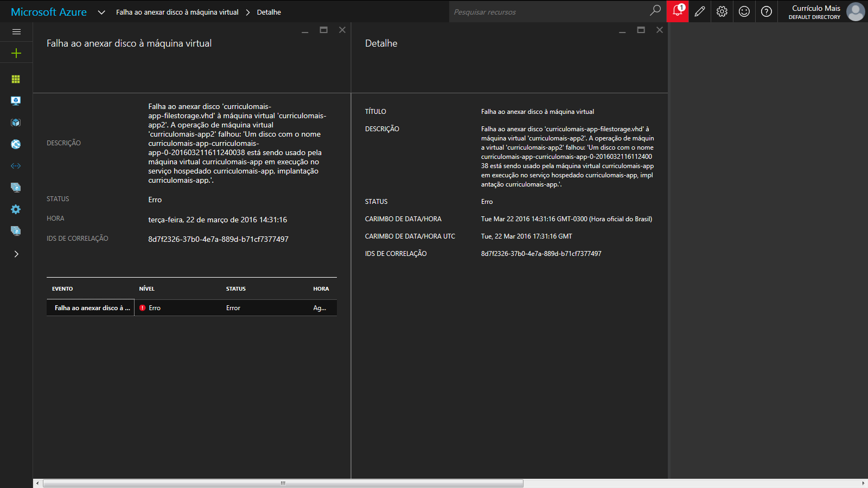The image size is (868, 488).
Task: Click the CARIMBO DE DATA/HORA UTC label
Action: tap(410, 236)
